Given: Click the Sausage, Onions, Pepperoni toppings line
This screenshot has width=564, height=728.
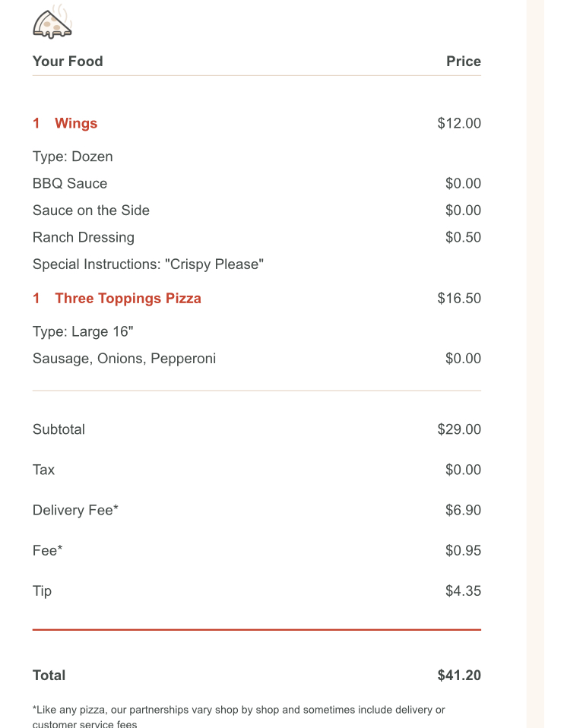Looking at the screenshot, I should click(124, 359).
